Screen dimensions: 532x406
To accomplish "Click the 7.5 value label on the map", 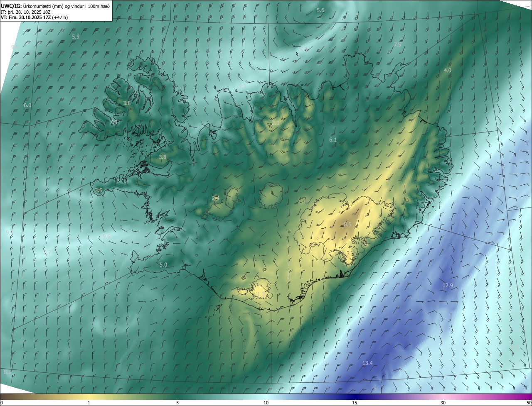I will (x=397, y=44).
